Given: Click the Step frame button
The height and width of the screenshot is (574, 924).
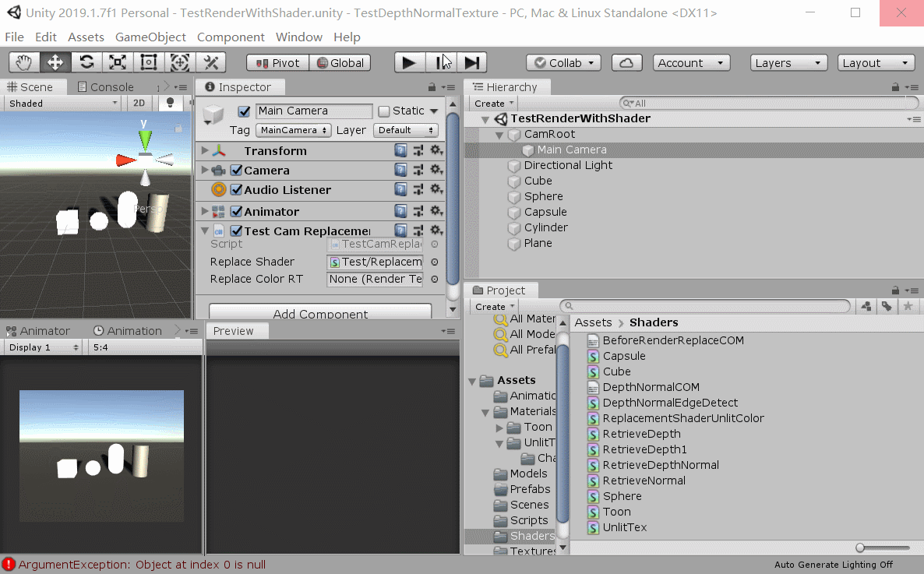Looking at the screenshot, I should (x=472, y=62).
